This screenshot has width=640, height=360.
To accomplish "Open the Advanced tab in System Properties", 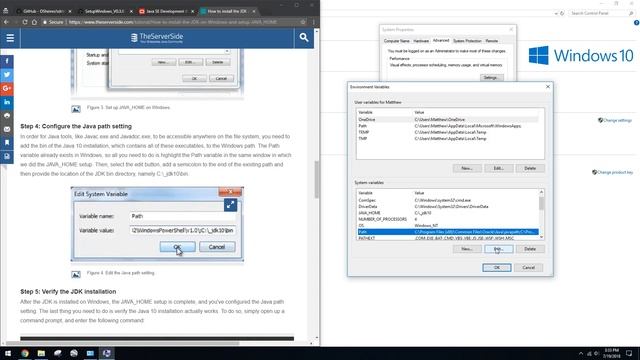I will [441, 40].
